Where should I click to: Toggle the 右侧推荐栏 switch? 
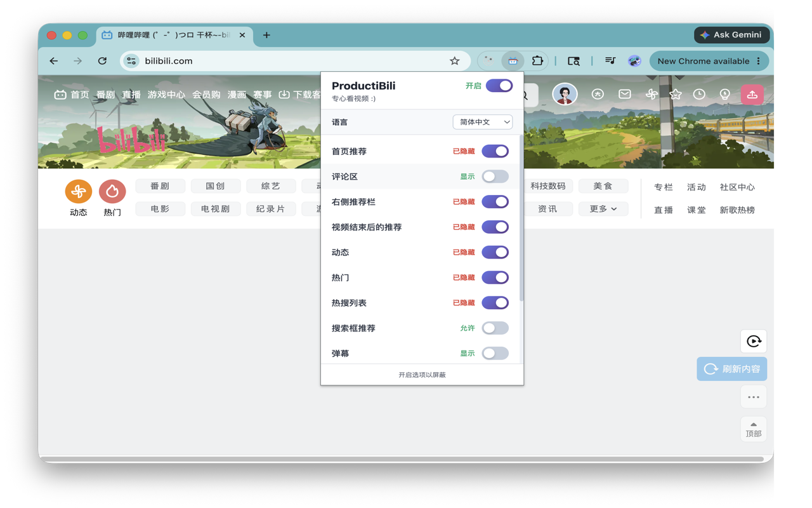coord(495,202)
